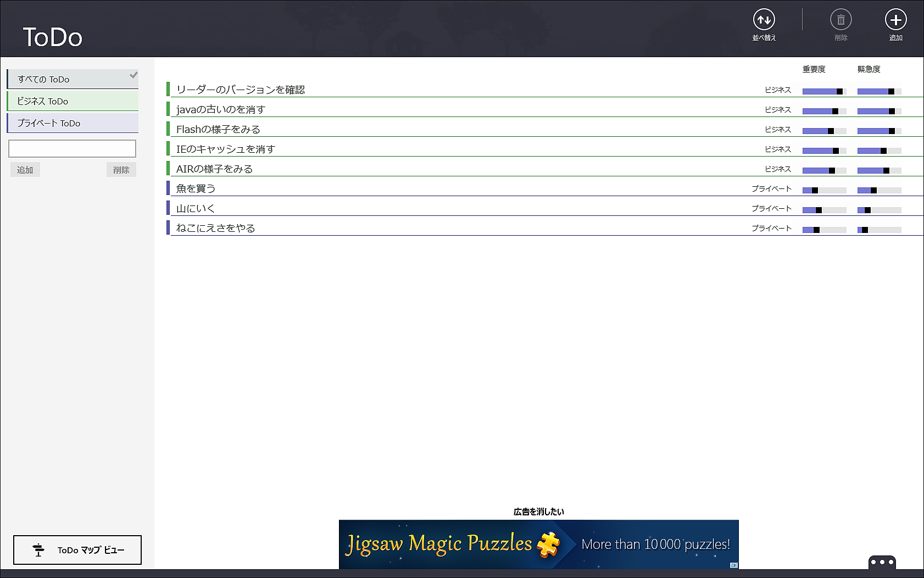
Task: Add a new ToDo with the plus icon
Action: click(x=895, y=21)
